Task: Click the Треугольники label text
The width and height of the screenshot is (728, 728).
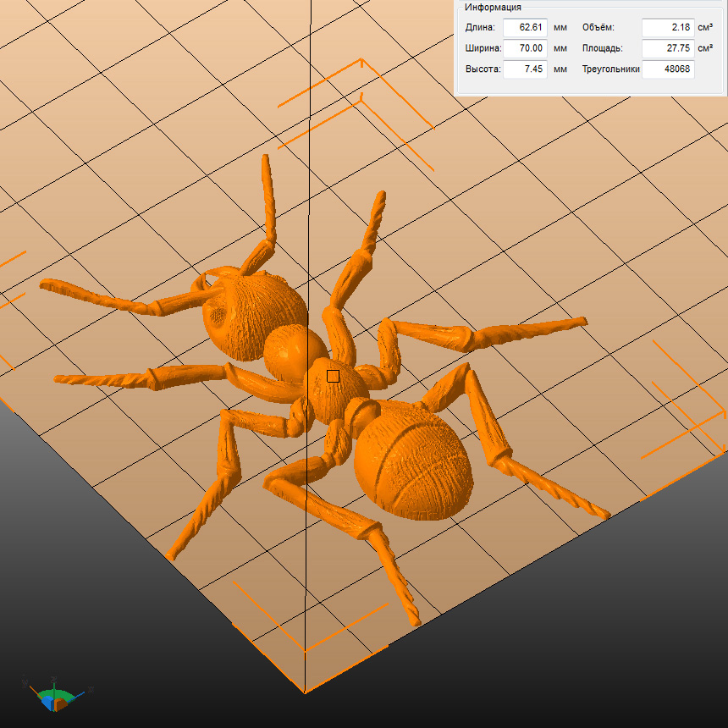Action: 609,69
